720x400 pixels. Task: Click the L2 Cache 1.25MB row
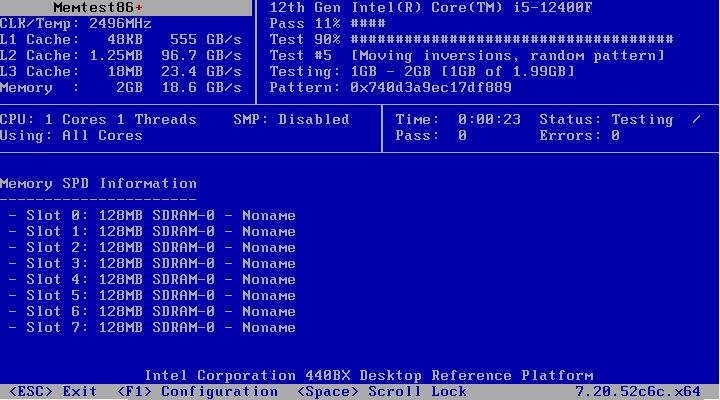121,56
